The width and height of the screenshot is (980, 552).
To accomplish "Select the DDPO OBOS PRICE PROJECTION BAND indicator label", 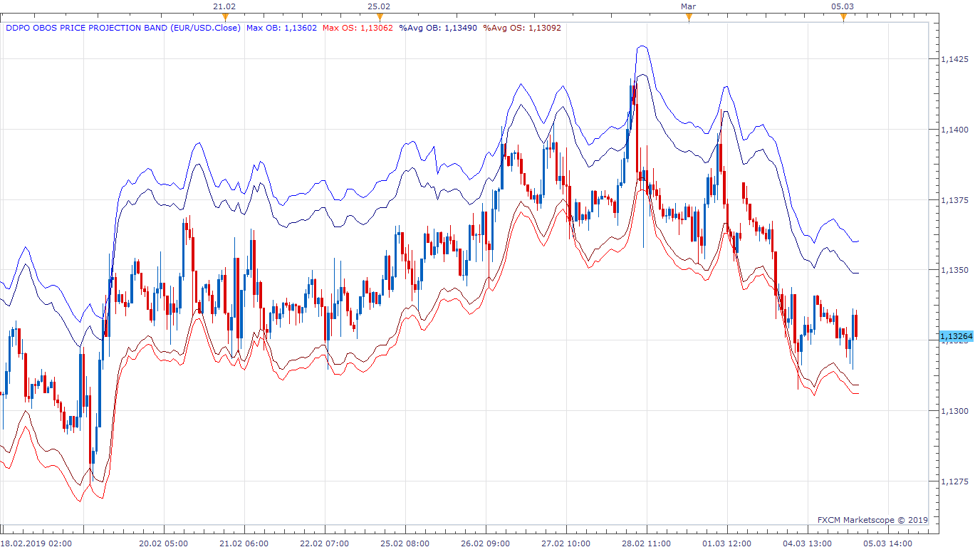I will point(123,28).
